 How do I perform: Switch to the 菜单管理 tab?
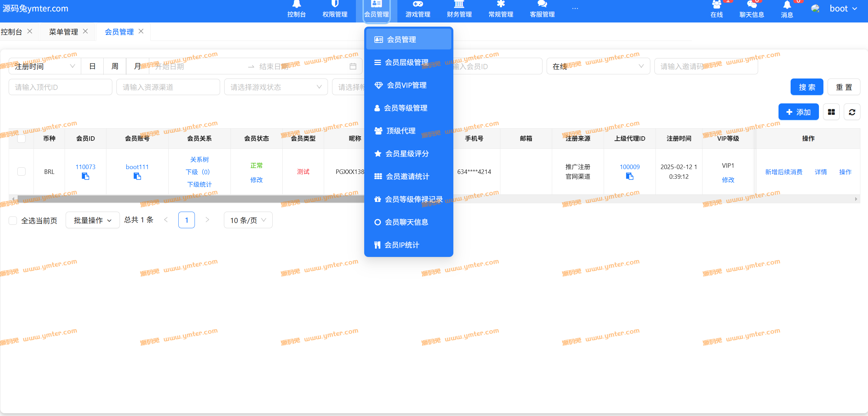coord(64,32)
